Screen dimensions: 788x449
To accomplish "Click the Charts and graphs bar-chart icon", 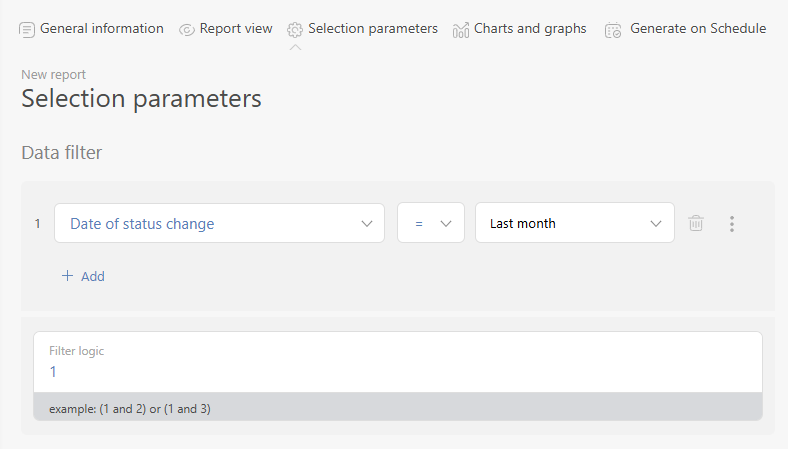I will 461,30.
